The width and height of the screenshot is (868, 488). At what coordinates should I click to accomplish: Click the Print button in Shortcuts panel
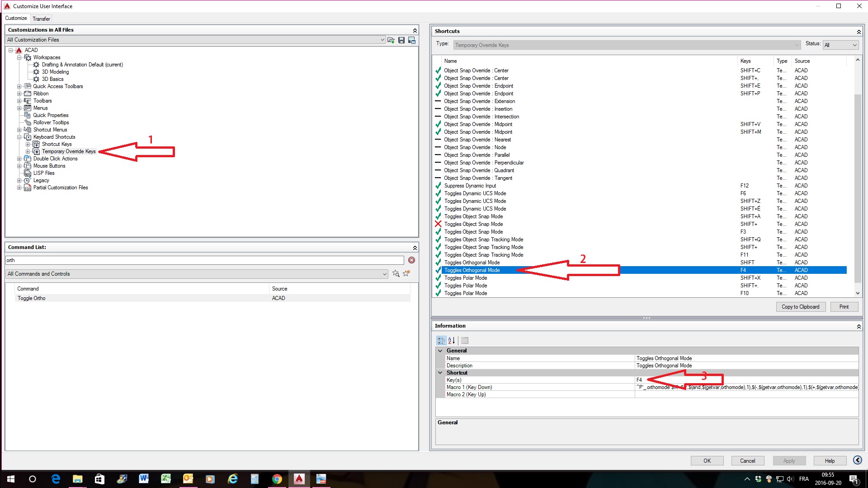(x=844, y=306)
